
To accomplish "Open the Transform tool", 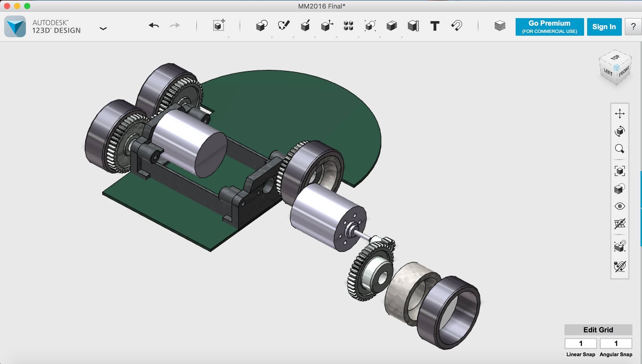I will (x=219, y=25).
